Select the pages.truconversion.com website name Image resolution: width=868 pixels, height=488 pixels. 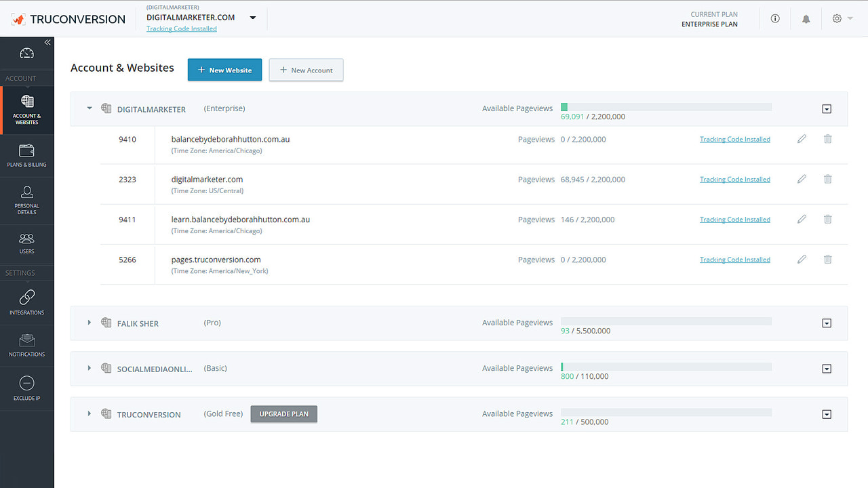pos(216,260)
